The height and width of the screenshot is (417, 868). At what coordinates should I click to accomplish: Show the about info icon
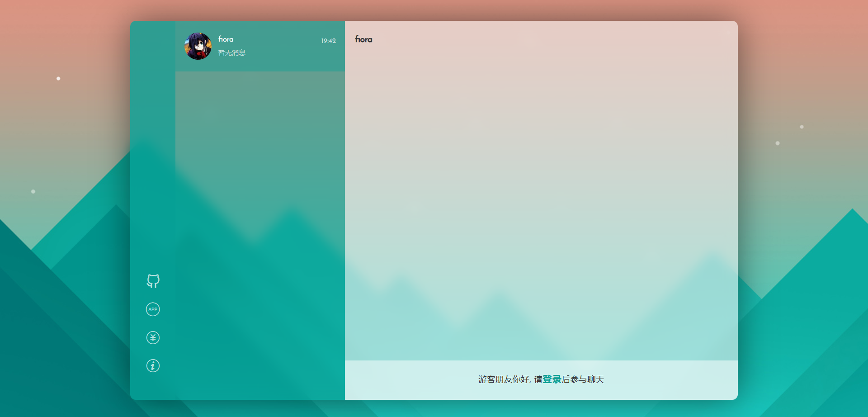tap(153, 365)
